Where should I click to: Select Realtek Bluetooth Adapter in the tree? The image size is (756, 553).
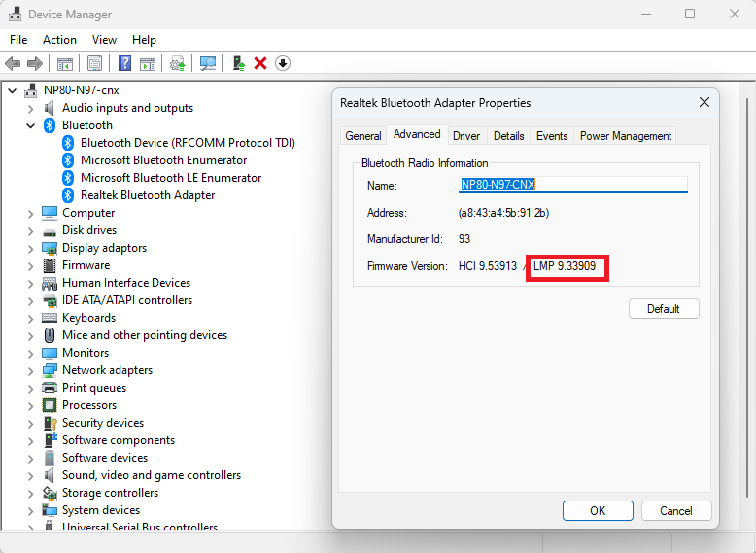(x=148, y=195)
